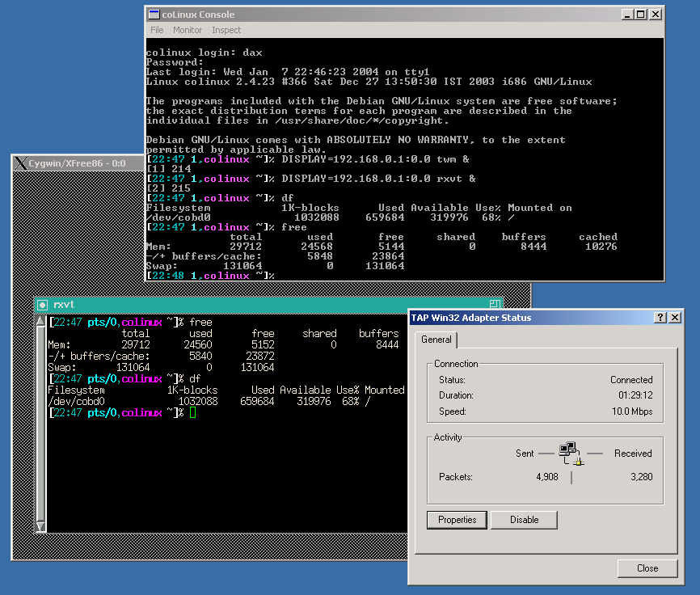Click the TAP Win32 dialog help question-mark button
This screenshot has width=700, height=595.
pos(660,318)
